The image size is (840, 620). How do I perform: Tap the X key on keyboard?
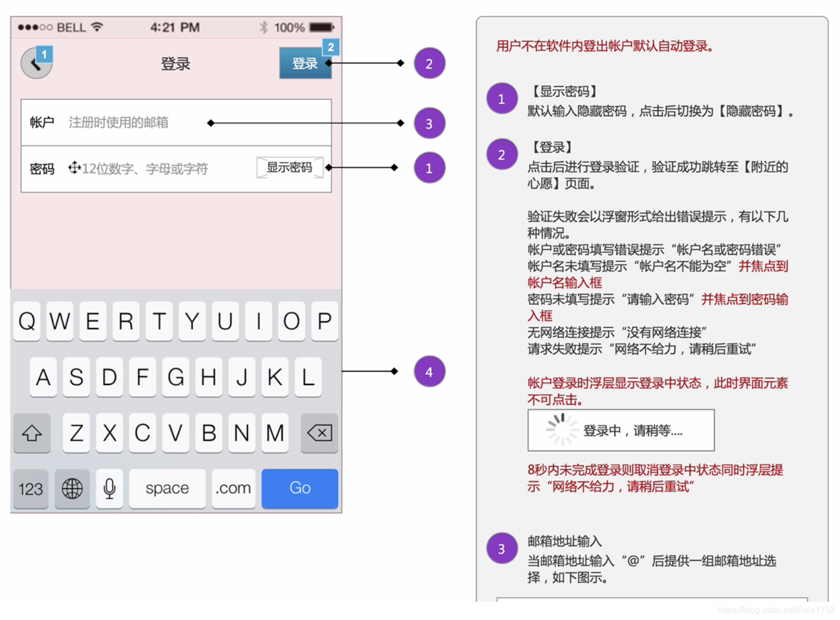(x=109, y=433)
